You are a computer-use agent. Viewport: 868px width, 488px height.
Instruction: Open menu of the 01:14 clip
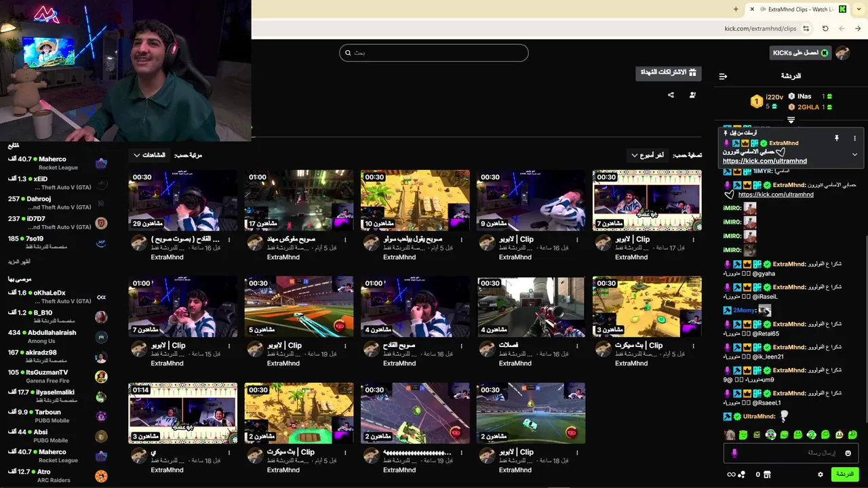click(229, 453)
